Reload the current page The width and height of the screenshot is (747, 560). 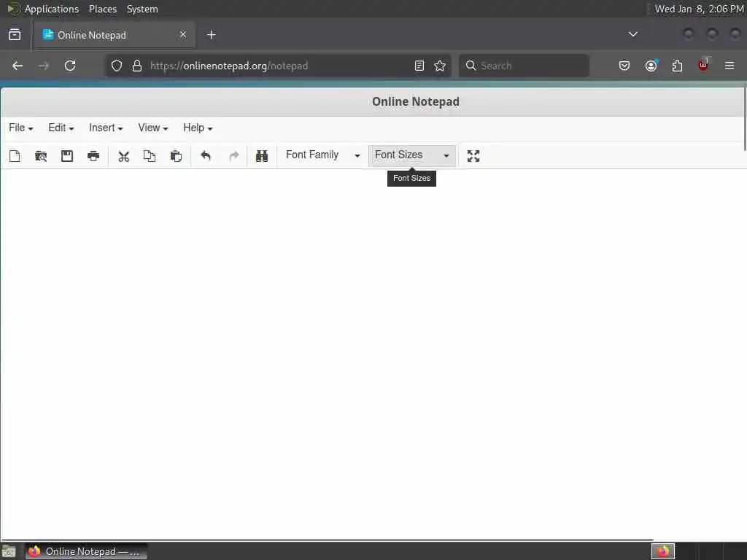coord(70,66)
